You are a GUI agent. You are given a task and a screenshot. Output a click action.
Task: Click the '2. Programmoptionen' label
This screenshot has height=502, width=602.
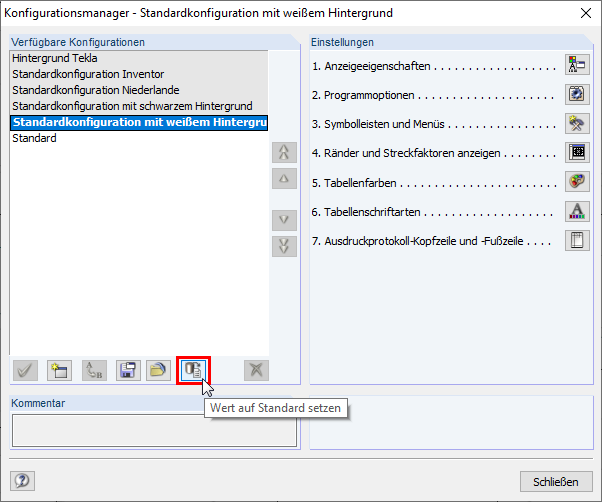click(x=363, y=95)
